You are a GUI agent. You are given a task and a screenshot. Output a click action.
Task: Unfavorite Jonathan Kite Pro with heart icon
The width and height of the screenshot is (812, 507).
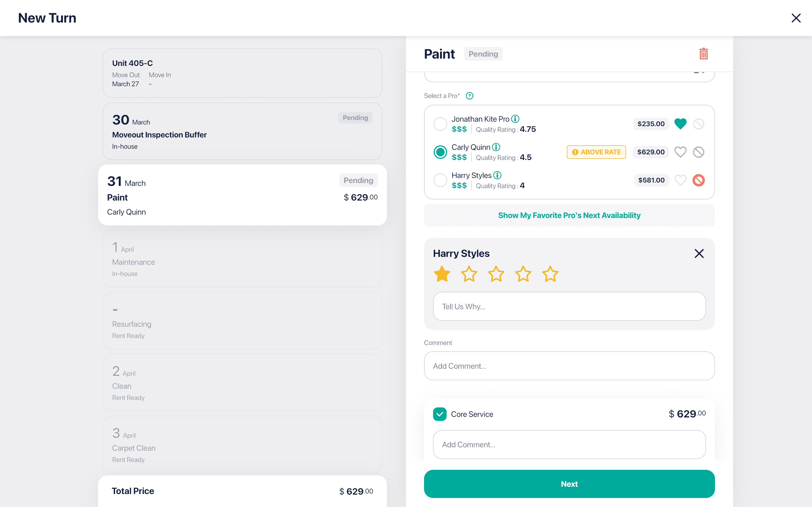pyautogui.click(x=680, y=124)
